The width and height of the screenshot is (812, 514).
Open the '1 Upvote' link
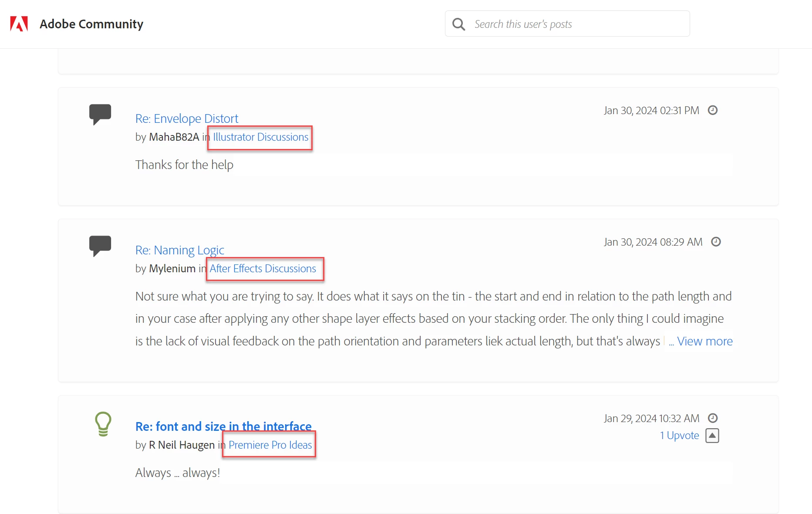point(679,435)
